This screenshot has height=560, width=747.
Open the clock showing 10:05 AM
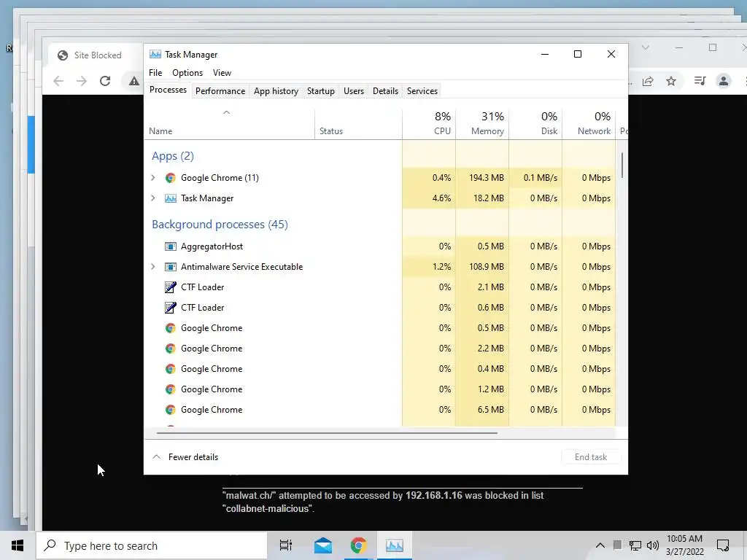pyautogui.click(x=684, y=545)
